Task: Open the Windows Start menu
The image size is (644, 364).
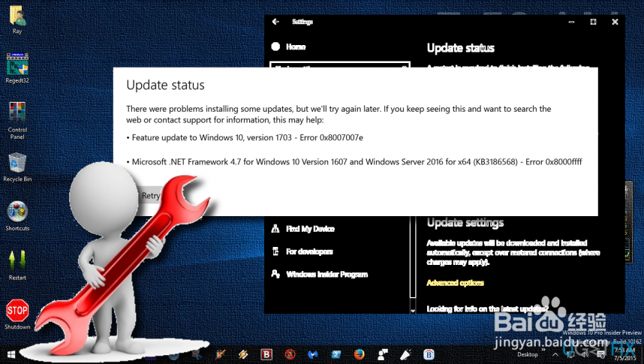Action: point(11,354)
